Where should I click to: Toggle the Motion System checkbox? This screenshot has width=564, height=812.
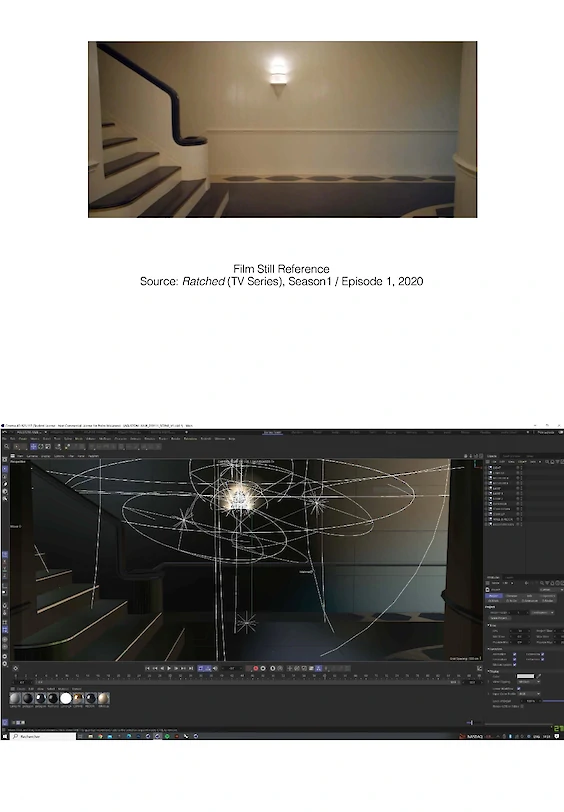(x=514, y=664)
